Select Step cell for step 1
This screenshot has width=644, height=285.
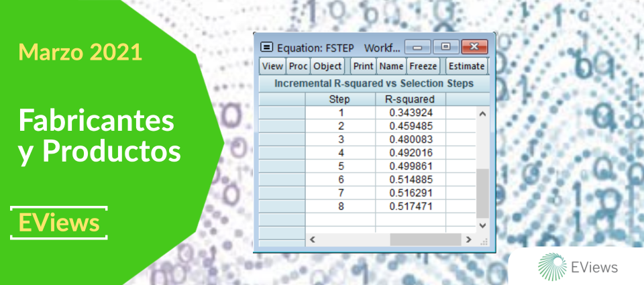coord(341,113)
